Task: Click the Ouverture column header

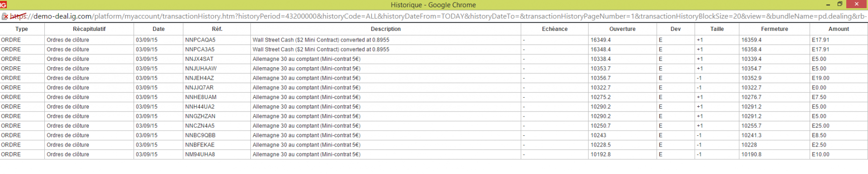Action: (623, 29)
